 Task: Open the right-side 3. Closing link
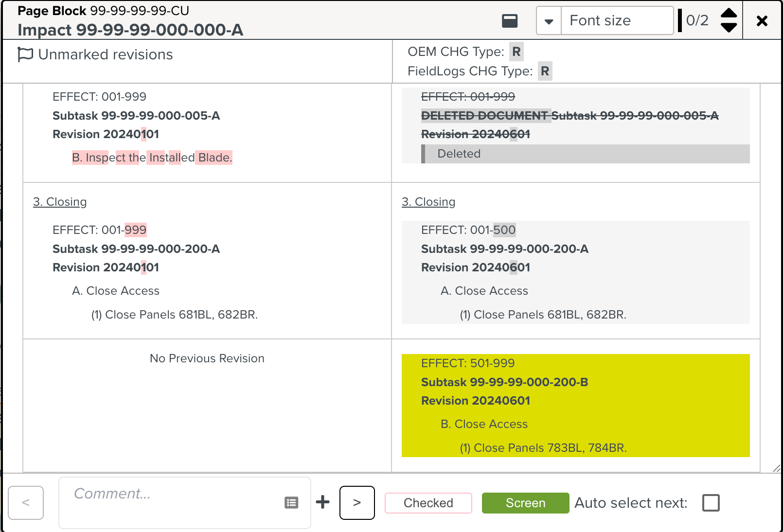(428, 202)
